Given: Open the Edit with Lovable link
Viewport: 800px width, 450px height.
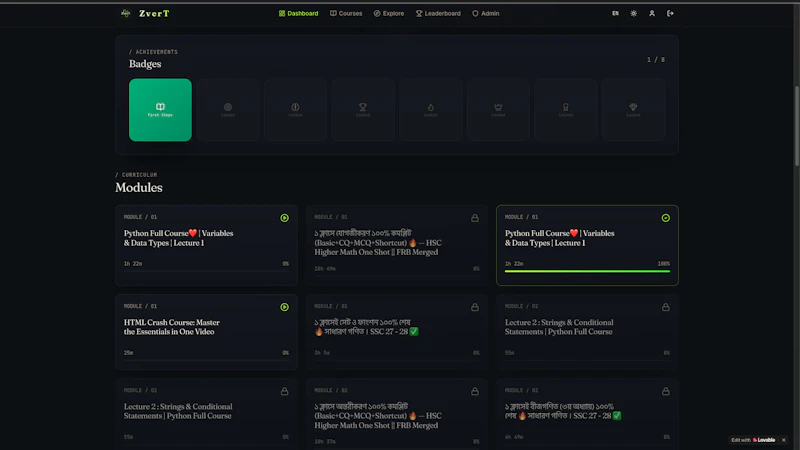Looking at the screenshot, I should click(x=753, y=440).
